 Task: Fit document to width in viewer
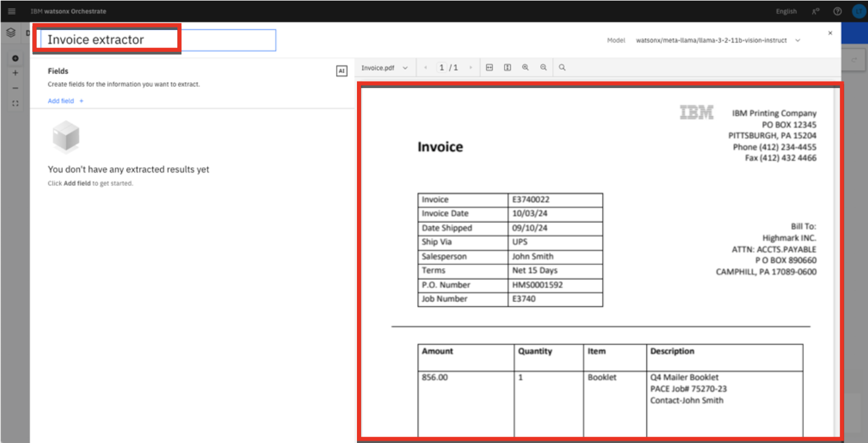(489, 68)
